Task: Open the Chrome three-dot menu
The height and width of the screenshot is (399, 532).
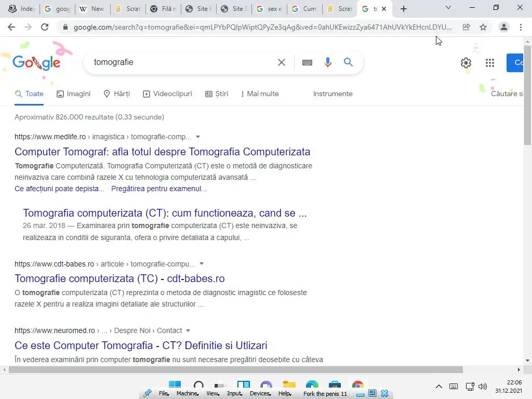Action: click(x=521, y=27)
